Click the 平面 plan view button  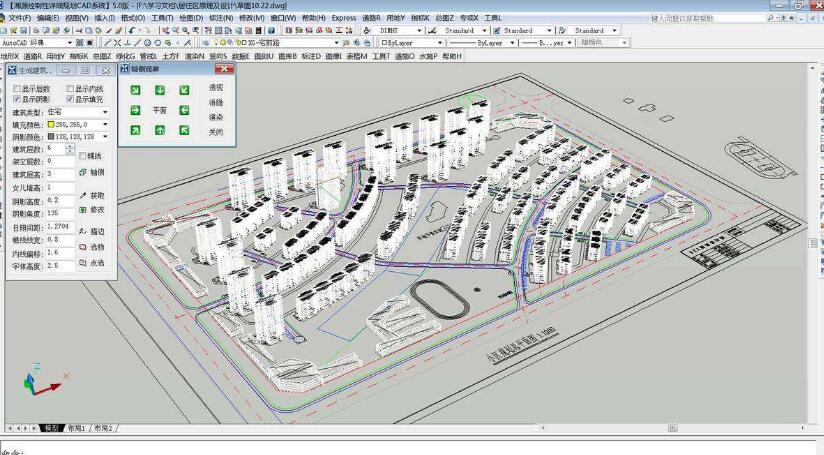pos(160,110)
